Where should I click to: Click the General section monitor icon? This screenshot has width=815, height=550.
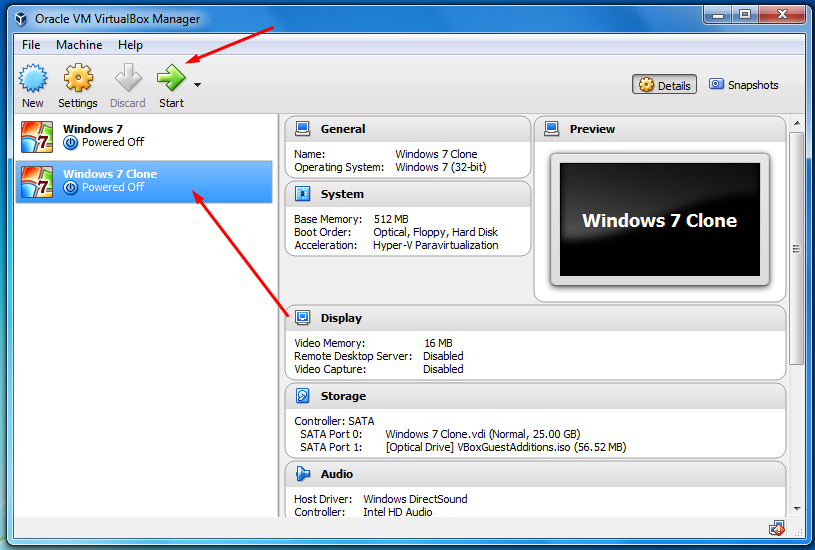click(303, 128)
